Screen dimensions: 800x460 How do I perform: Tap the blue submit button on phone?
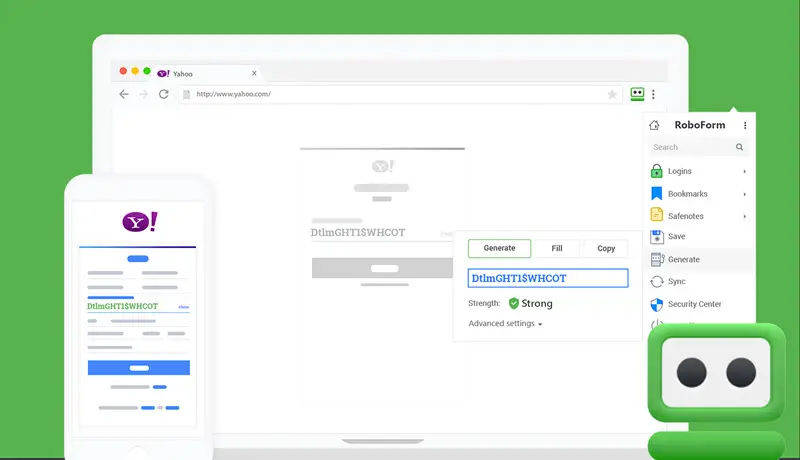pos(139,368)
